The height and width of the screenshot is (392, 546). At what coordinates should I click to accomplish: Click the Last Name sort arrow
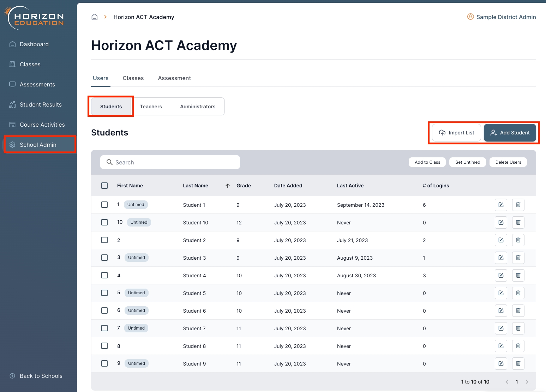coord(228,186)
